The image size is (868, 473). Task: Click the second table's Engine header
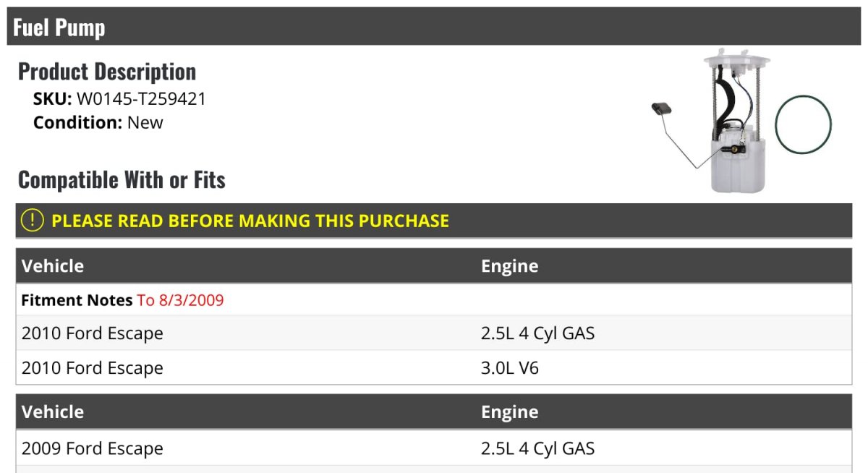click(x=509, y=412)
